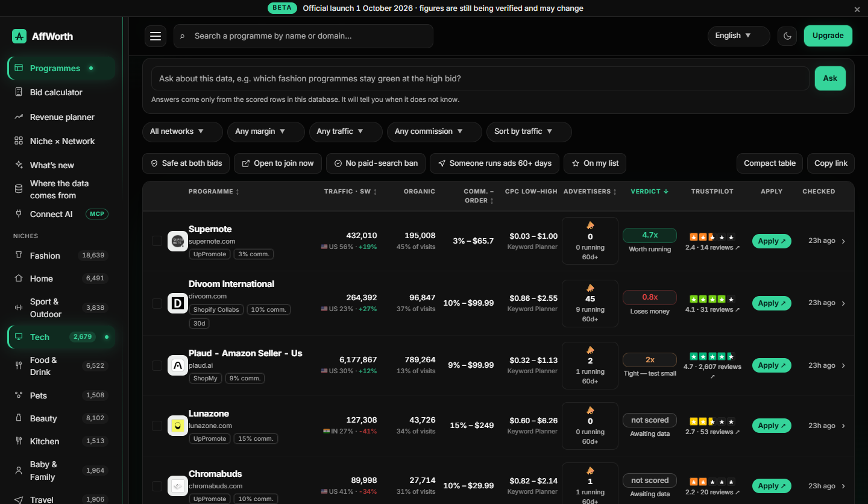This screenshot has height=504, width=868.
Task: Close the beta announcement banner
Action: pos(857,9)
